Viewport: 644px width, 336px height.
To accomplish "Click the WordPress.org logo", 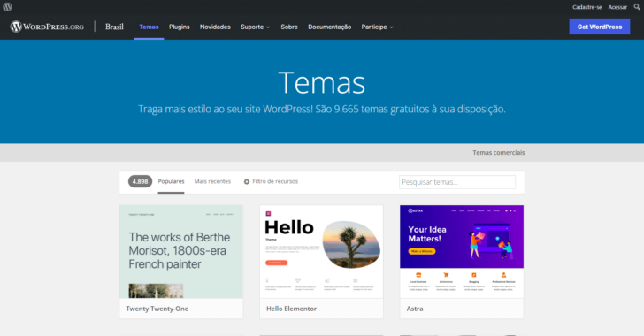I will pos(47,27).
